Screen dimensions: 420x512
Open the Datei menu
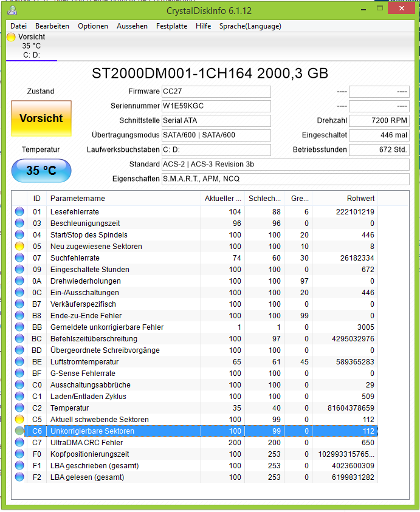19,26
